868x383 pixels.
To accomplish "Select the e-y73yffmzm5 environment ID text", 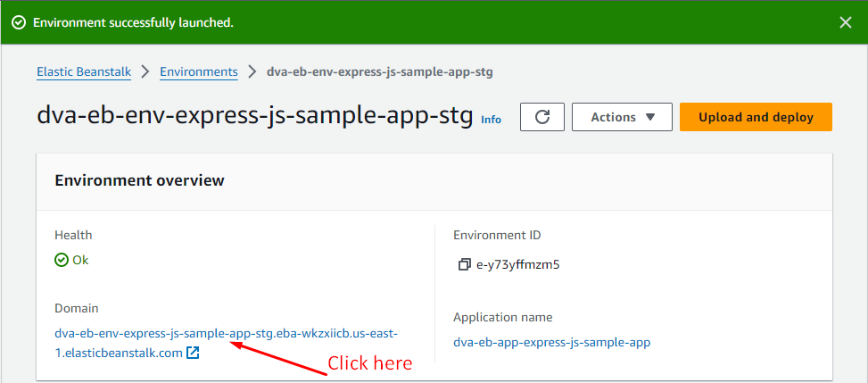I will [517, 264].
